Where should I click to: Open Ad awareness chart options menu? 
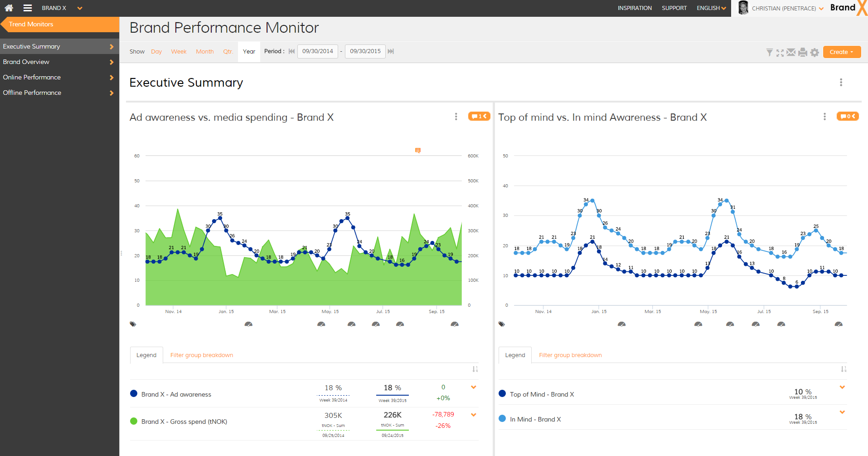pos(456,117)
